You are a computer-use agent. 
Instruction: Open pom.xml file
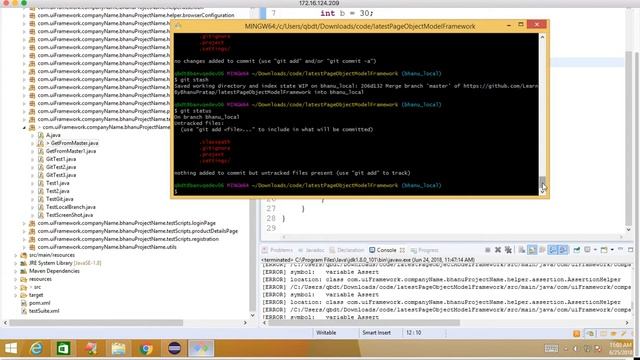40,303
